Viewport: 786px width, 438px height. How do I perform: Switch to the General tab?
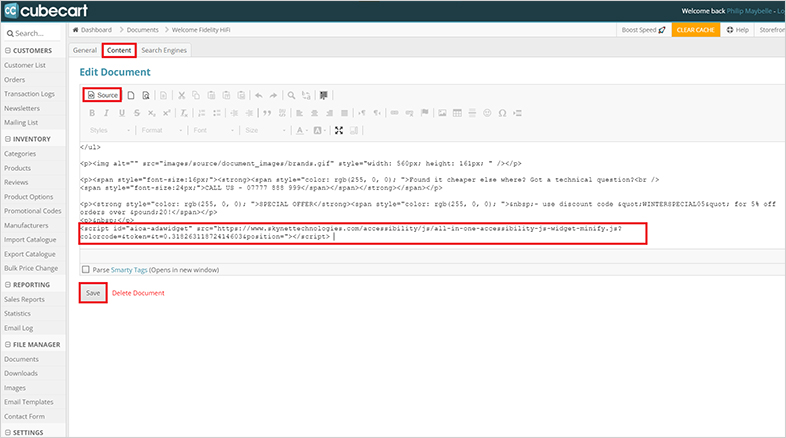pyautogui.click(x=85, y=50)
